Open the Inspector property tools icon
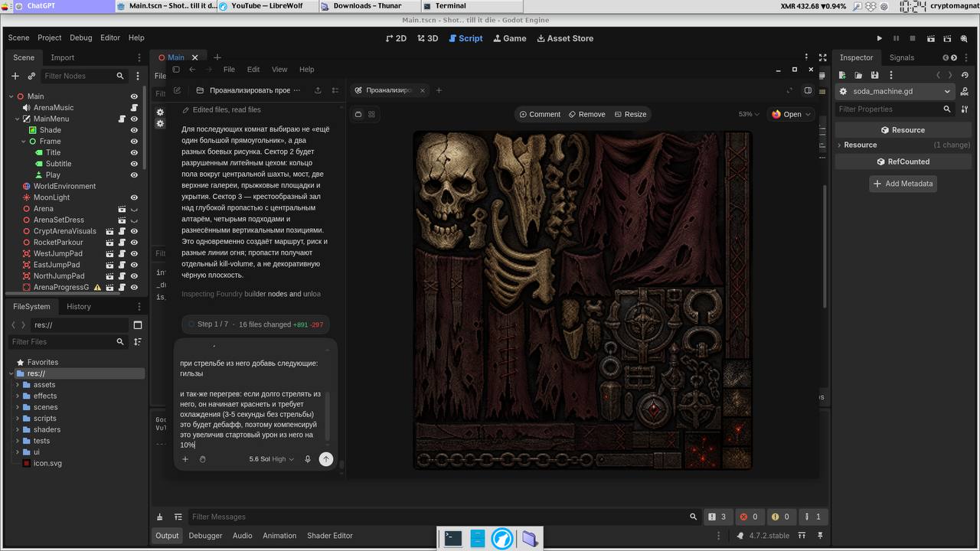 point(964,109)
